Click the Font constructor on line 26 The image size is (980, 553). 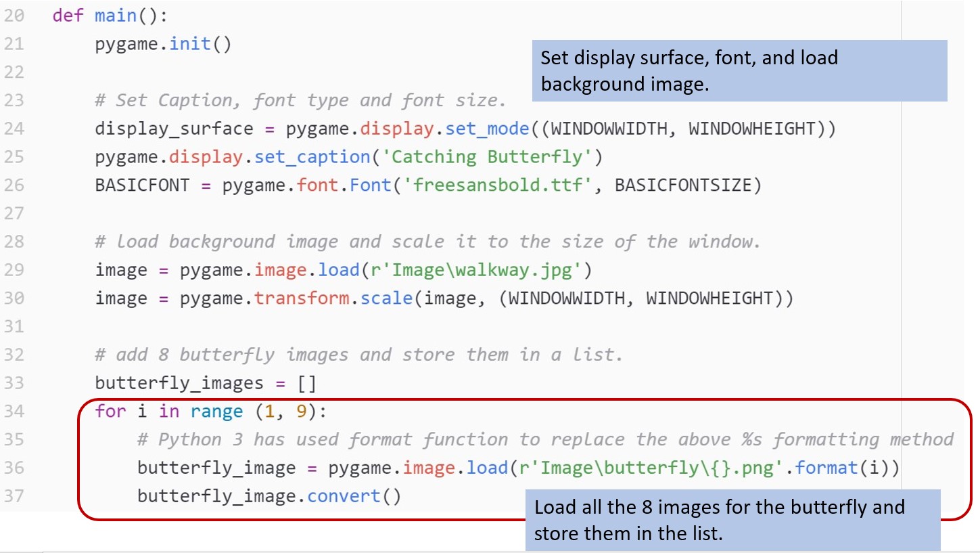coord(370,184)
